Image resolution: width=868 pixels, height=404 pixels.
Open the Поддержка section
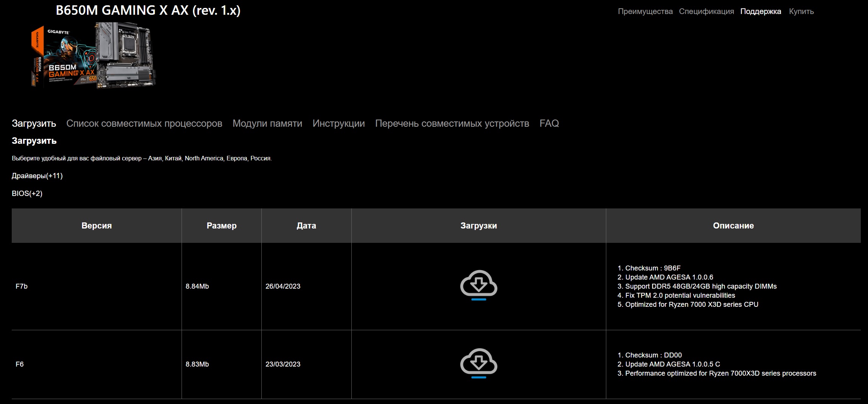(761, 11)
